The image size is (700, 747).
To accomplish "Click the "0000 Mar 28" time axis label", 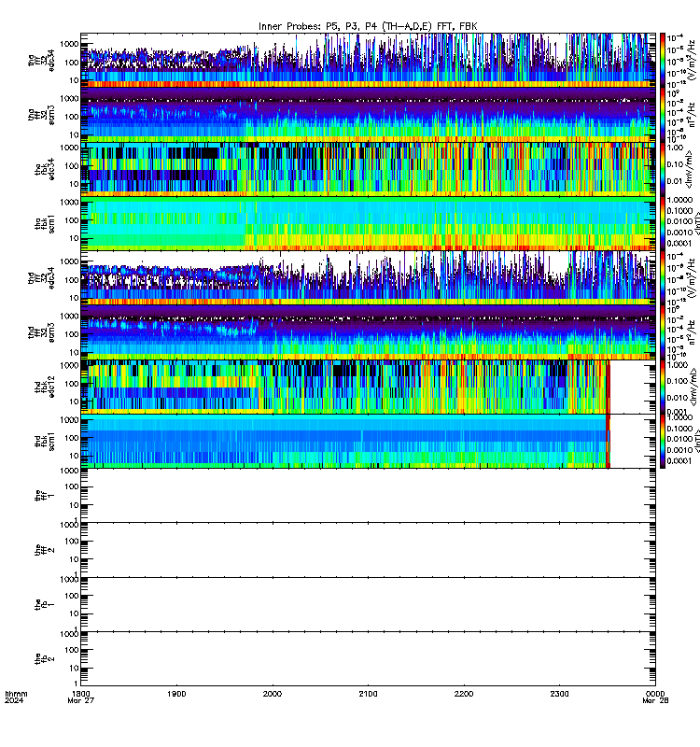I will pos(656,697).
